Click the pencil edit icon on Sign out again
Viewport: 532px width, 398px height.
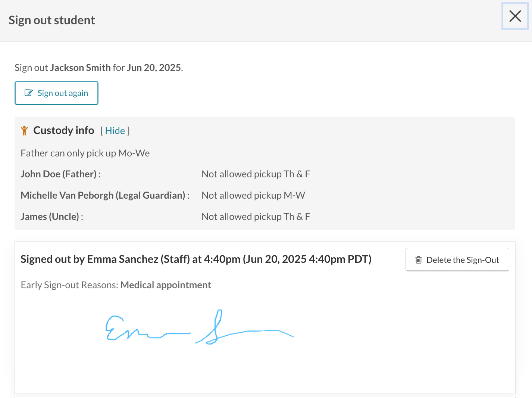pyautogui.click(x=29, y=93)
